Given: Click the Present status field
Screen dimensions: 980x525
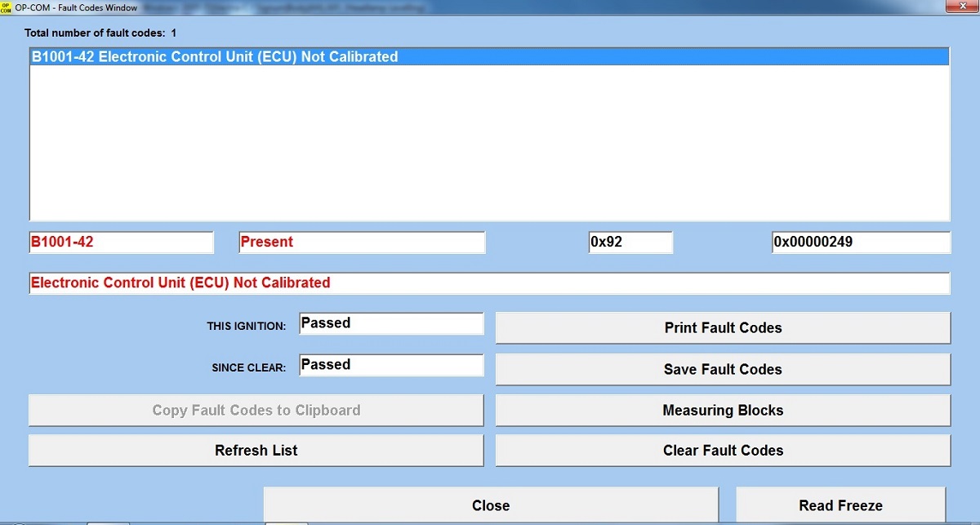Looking at the screenshot, I should click(x=361, y=242).
